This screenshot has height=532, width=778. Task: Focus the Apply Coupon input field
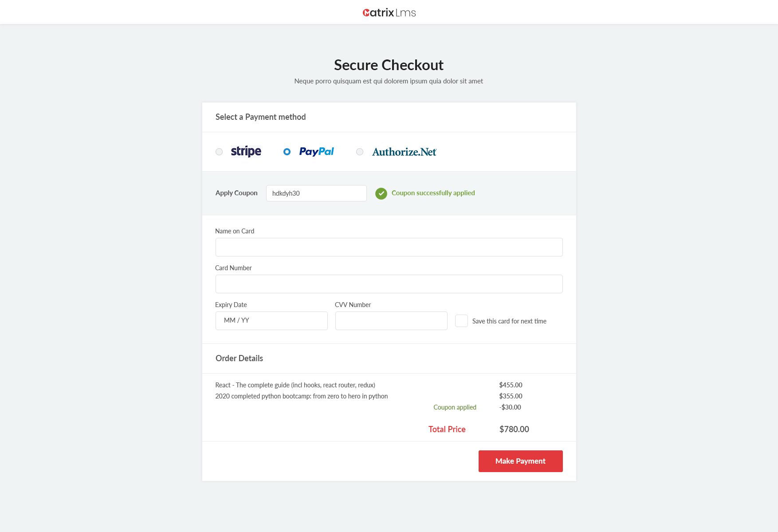click(316, 193)
